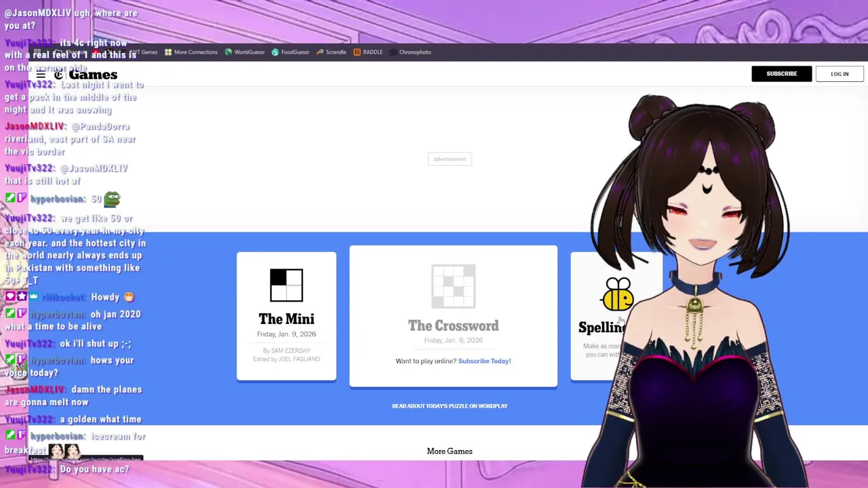
Task: Click The Mini grid icon
Action: click(286, 285)
